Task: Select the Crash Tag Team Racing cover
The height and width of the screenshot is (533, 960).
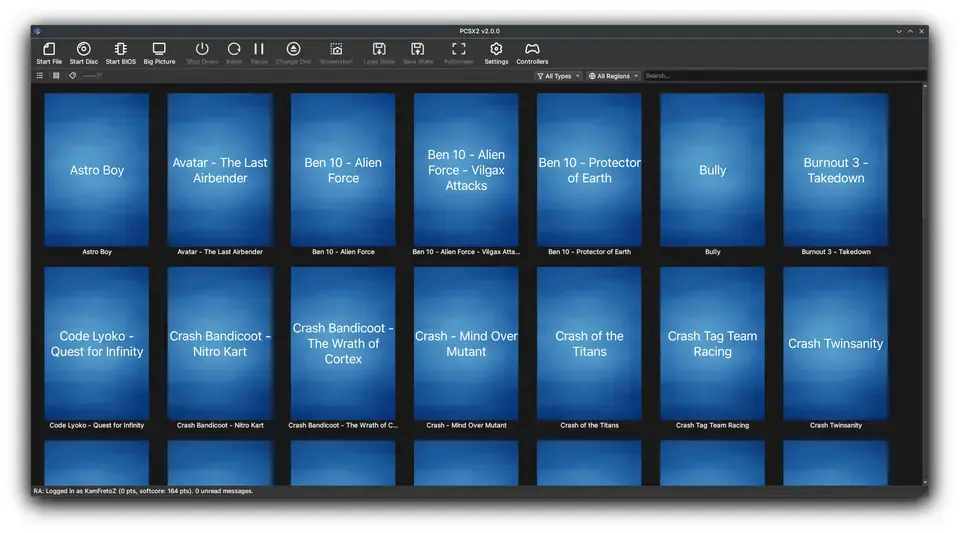Action: (712, 343)
